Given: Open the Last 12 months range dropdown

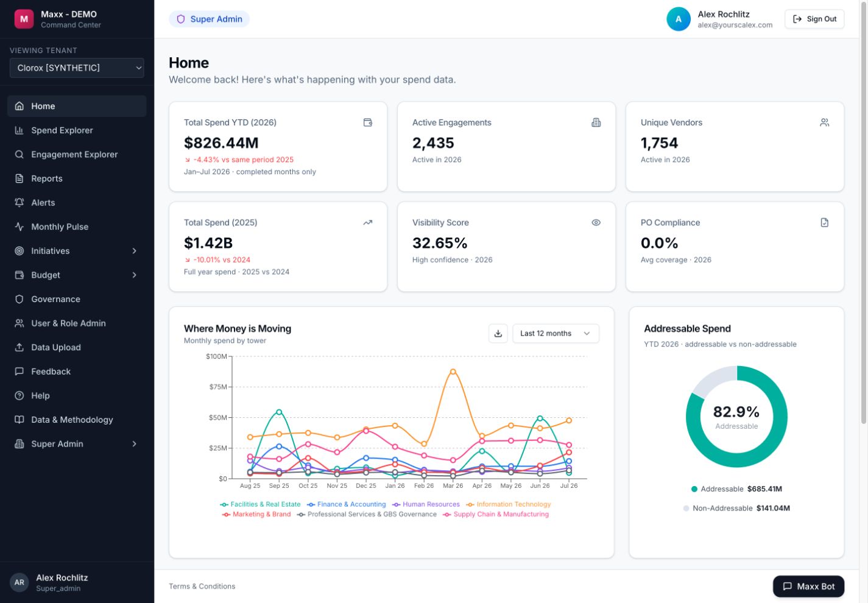Looking at the screenshot, I should [x=556, y=333].
